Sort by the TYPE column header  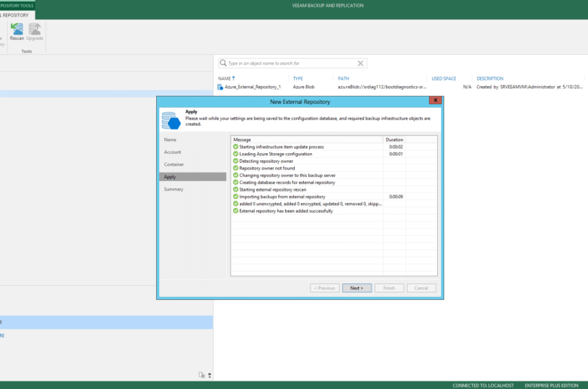pyautogui.click(x=298, y=78)
